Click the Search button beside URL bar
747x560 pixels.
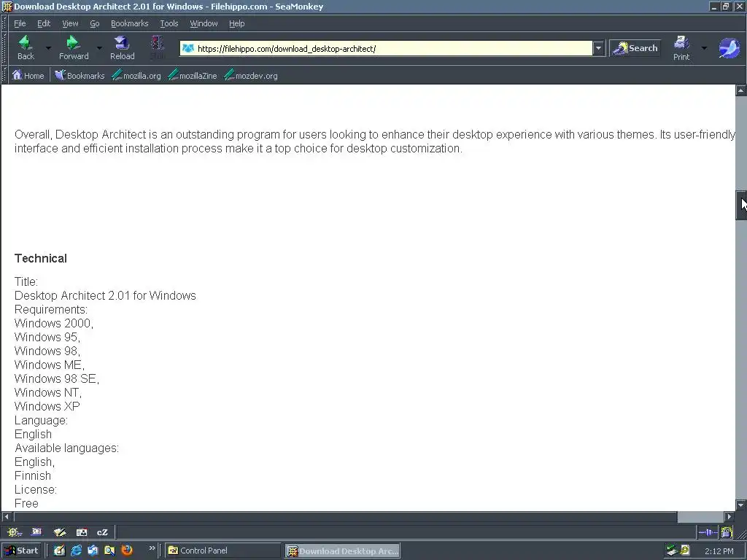coord(635,48)
